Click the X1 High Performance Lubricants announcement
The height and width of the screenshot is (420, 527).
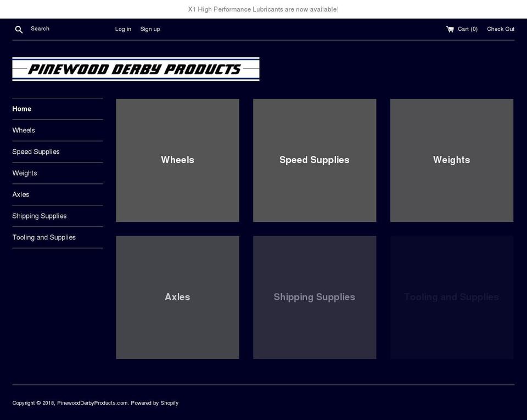click(x=263, y=9)
